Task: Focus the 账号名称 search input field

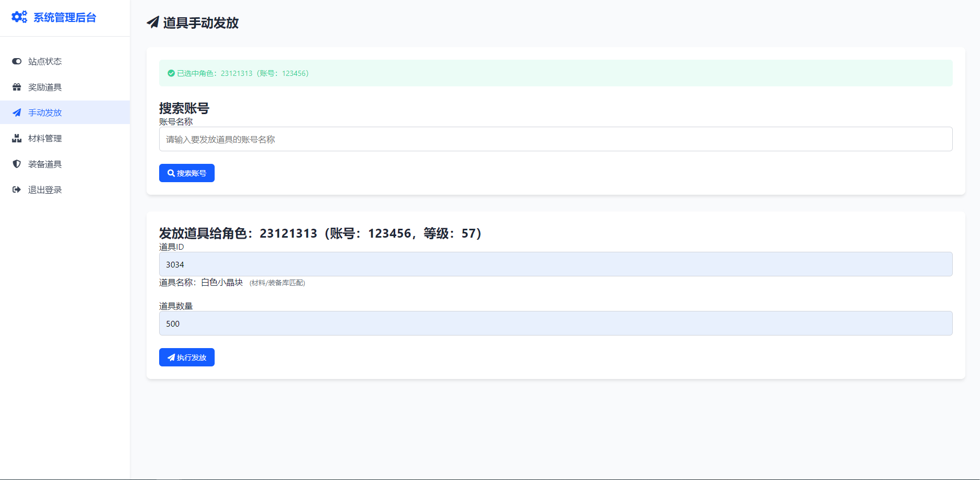Action: (x=555, y=139)
